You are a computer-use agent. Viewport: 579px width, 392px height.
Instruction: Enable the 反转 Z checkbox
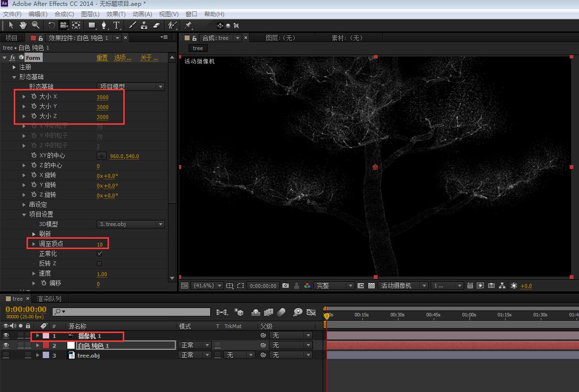point(99,264)
